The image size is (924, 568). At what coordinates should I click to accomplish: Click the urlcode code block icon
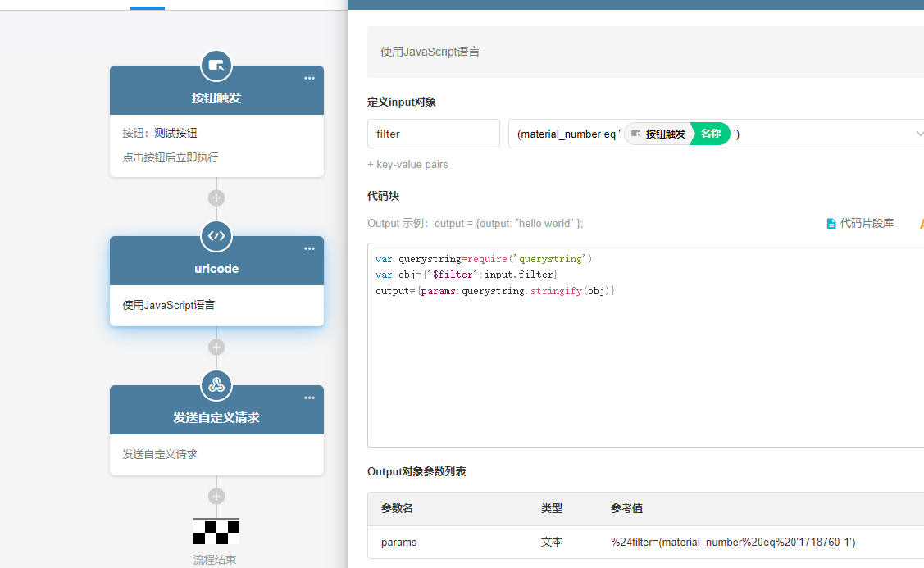[x=216, y=236]
